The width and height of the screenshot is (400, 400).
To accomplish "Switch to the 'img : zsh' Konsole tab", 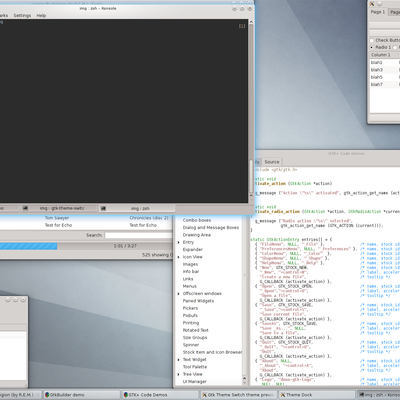I will pos(137,208).
